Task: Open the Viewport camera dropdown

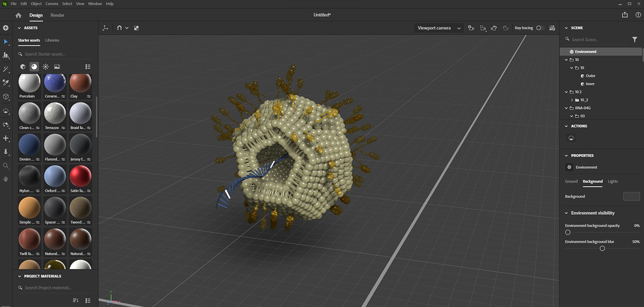Action: (438, 28)
